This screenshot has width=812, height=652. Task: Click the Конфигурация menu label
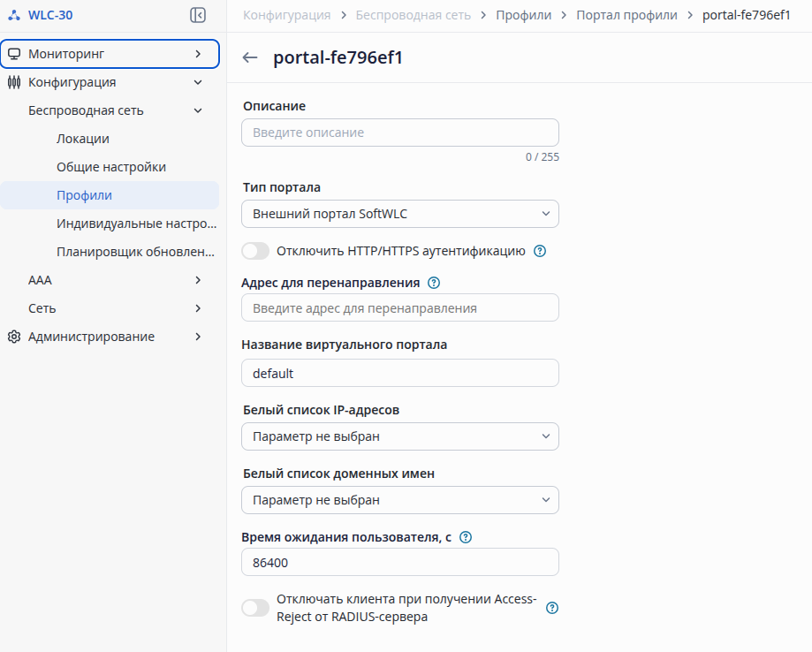(x=72, y=82)
